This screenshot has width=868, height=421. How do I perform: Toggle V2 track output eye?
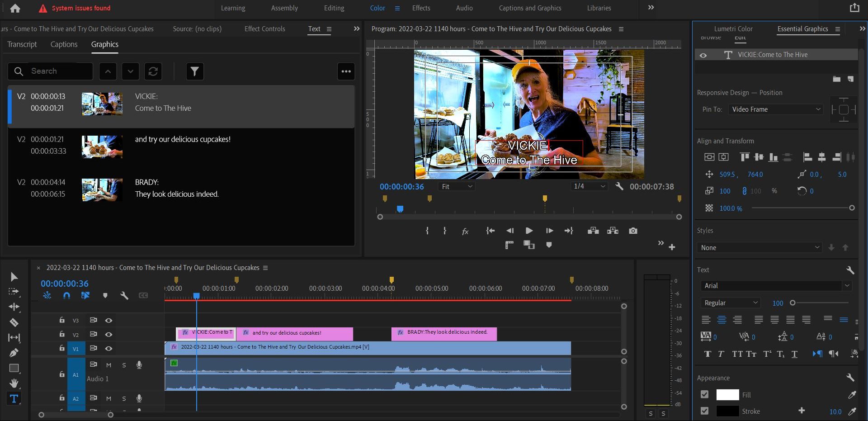[108, 334]
